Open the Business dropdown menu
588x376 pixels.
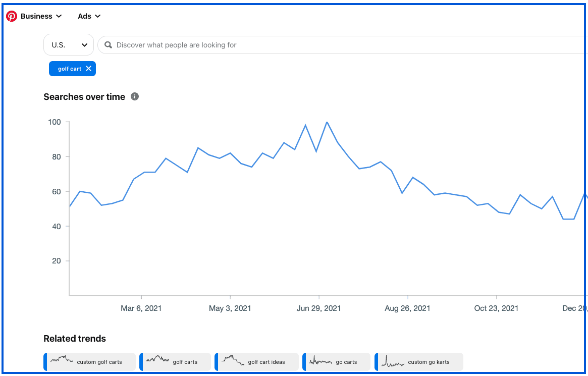(x=41, y=16)
